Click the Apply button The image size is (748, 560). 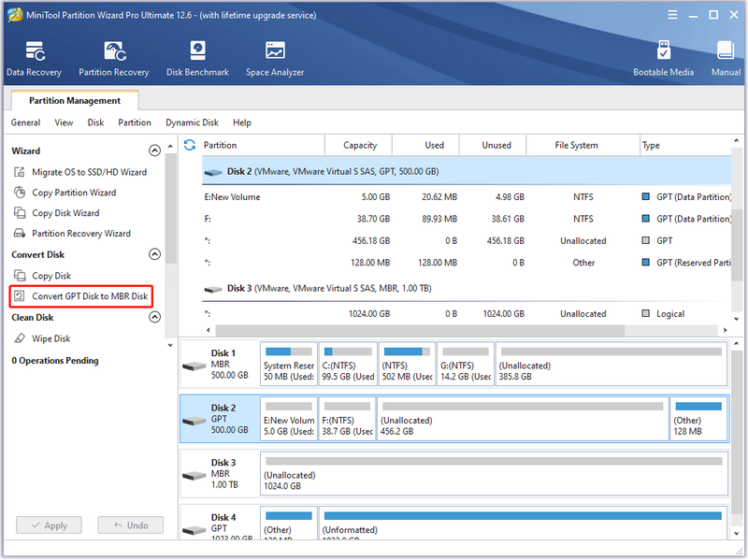(x=49, y=525)
